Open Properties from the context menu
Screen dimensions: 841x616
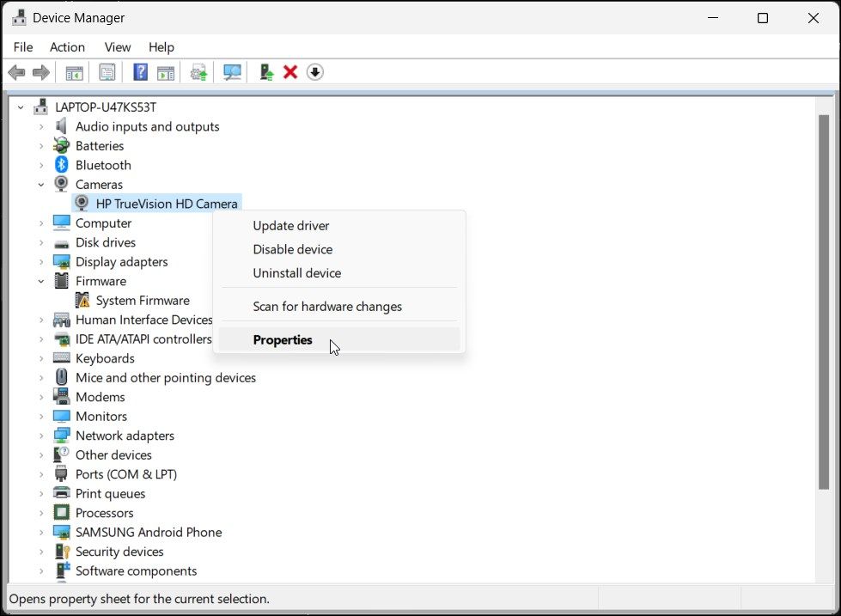(x=339, y=339)
